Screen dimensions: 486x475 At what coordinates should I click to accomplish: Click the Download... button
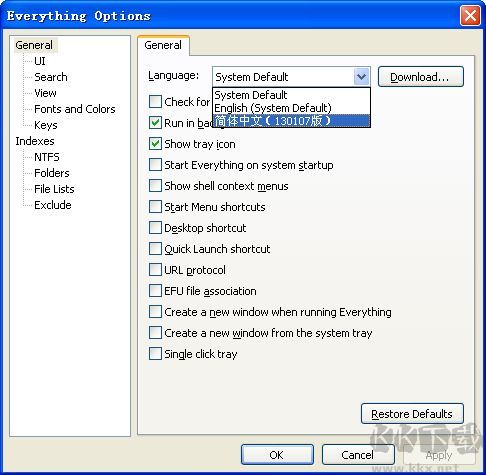(x=421, y=77)
